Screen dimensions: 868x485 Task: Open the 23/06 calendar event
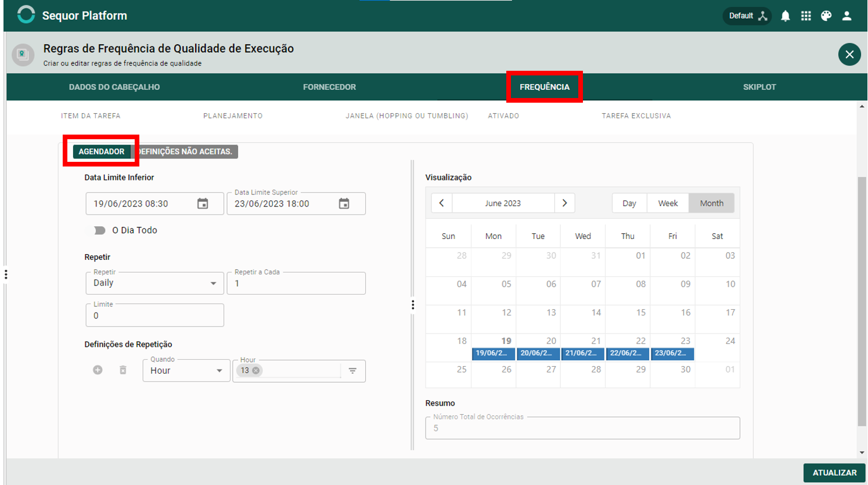click(x=672, y=353)
